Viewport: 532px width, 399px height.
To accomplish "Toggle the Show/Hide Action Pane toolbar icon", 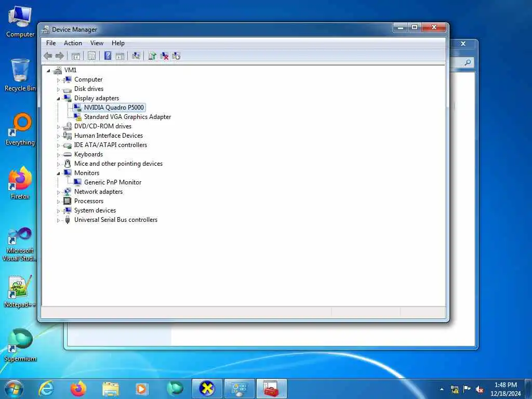I will pyautogui.click(x=120, y=56).
